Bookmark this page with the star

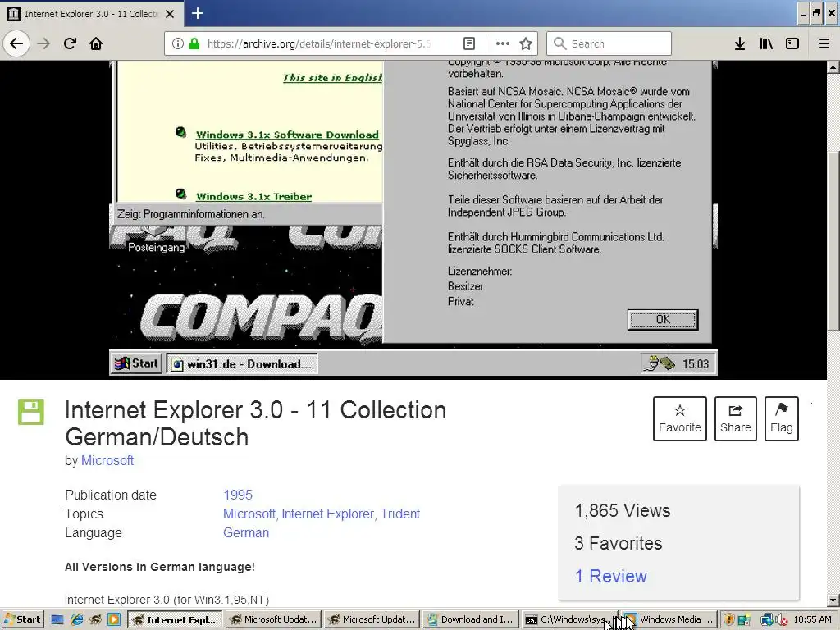526,43
